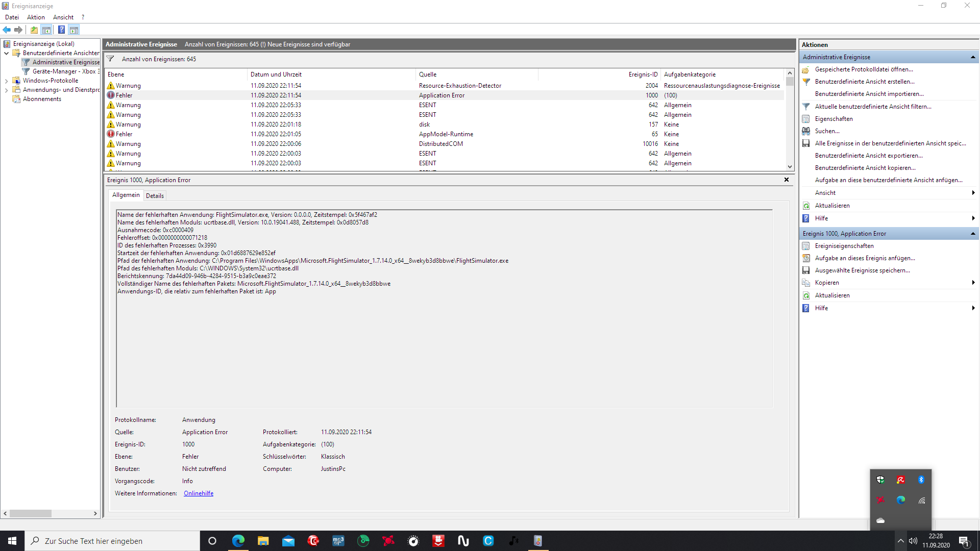Select Resource-Exhaustion-Detector Warnung row

pyautogui.click(x=444, y=86)
